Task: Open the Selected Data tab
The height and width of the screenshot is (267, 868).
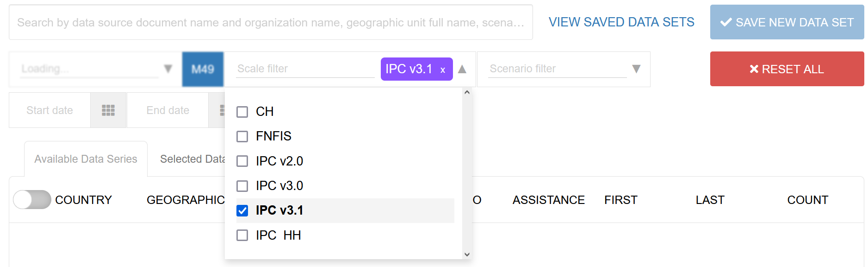Action: click(x=192, y=159)
